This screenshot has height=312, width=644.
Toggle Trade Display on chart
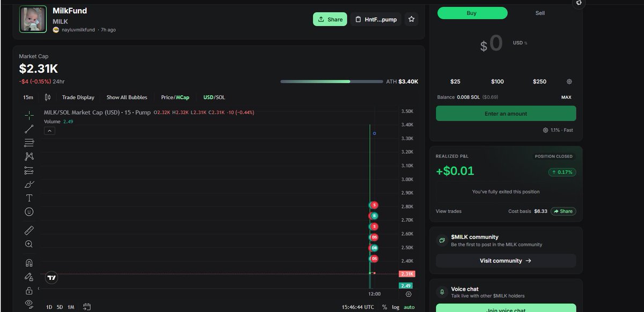tap(78, 97)
